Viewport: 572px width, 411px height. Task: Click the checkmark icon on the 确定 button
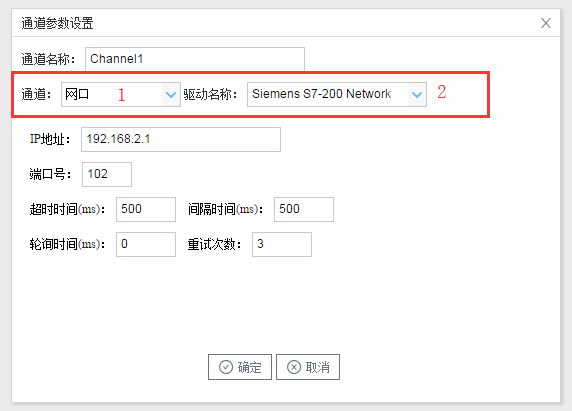[226, 367]
